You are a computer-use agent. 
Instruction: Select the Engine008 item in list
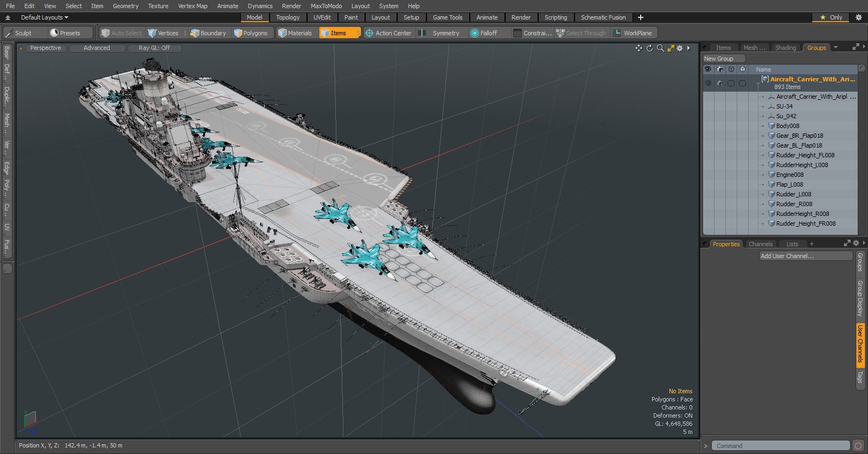click(790, 175)
